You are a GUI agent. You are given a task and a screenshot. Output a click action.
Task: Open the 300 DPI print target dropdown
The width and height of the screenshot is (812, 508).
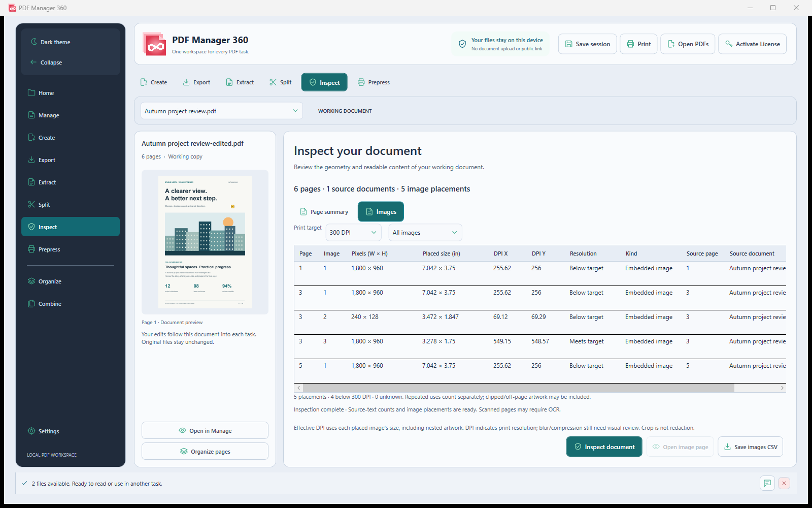354,233
